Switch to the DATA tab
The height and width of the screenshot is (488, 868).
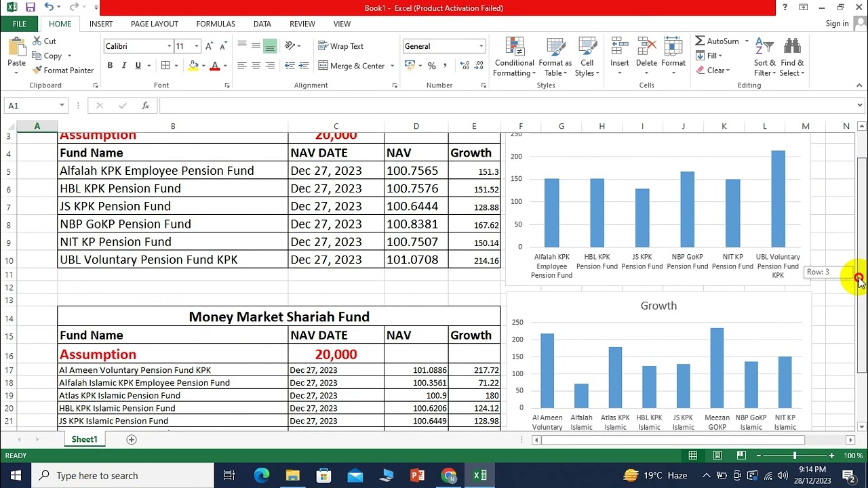coord(262,24)
